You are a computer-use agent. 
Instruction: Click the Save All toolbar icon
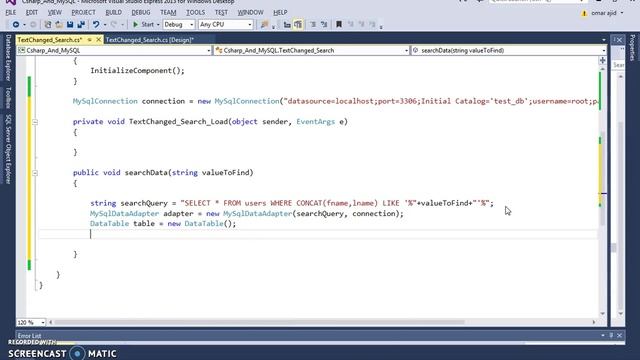point(81,25)
